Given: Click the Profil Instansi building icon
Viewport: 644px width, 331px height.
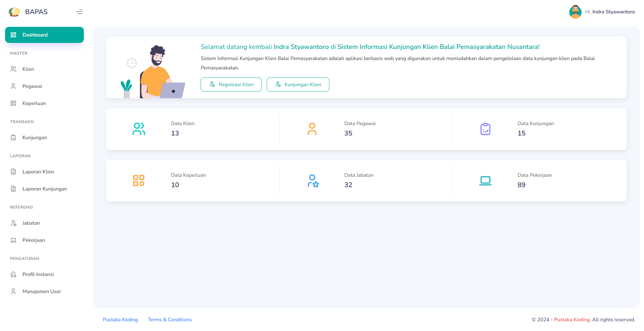Looking at the screenshot, I should (13, 274).
